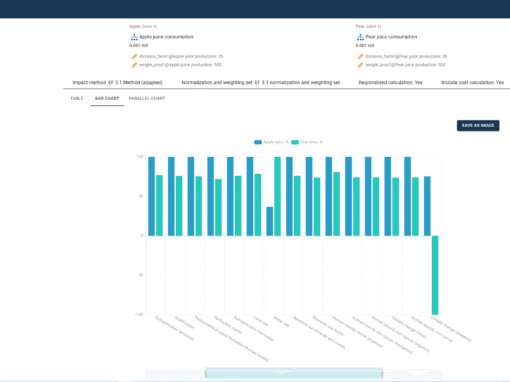Click the short Apple bar for Water use

point(270,221)
